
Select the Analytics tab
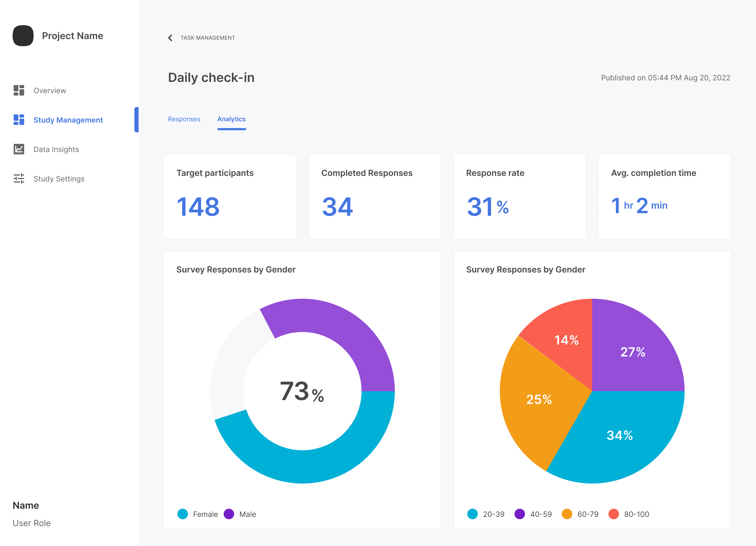[x=231, y=119]
